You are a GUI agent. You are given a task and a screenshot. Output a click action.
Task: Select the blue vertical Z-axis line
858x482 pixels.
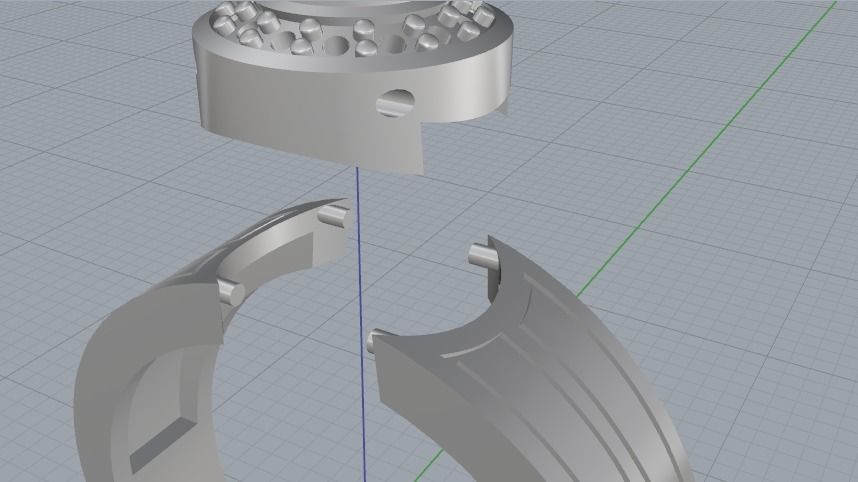click(361, 323)
